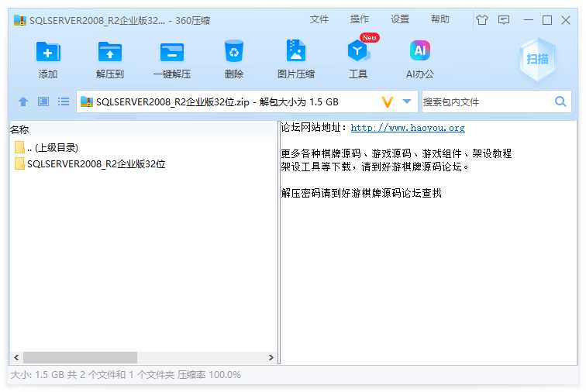Screen dimensions: 586x392
Task: Click the archive path text SQLSERVER2008_R2企业版32位.zip
Action: 173,102
